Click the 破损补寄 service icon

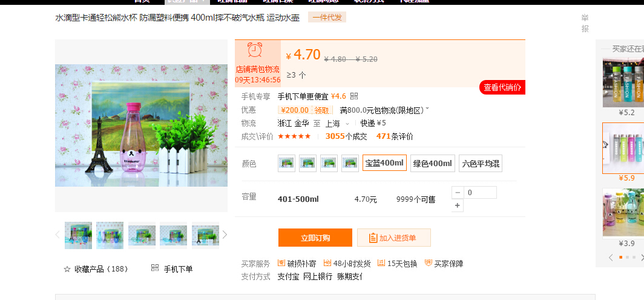pyautogui.click(x=281, y=264)
